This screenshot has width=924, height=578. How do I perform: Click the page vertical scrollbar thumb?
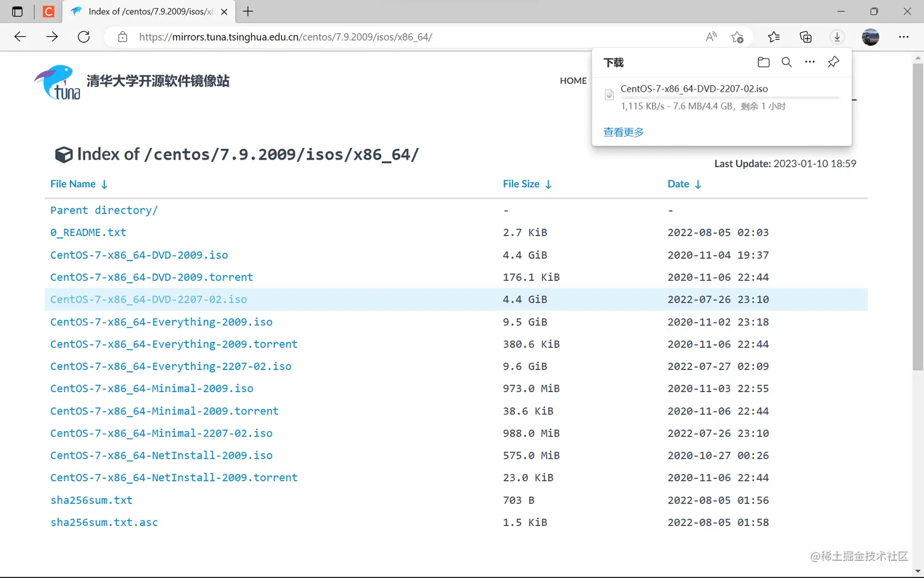(x=917, y=217)
